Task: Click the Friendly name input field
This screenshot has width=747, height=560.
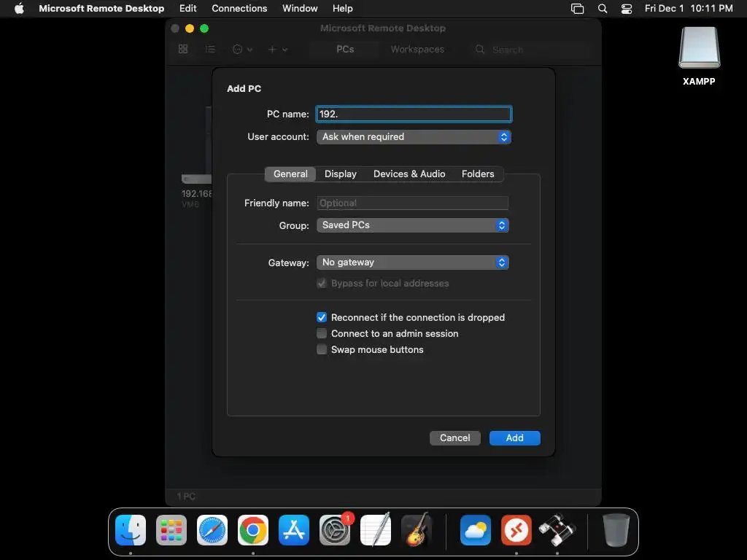Action: (413, 203)
